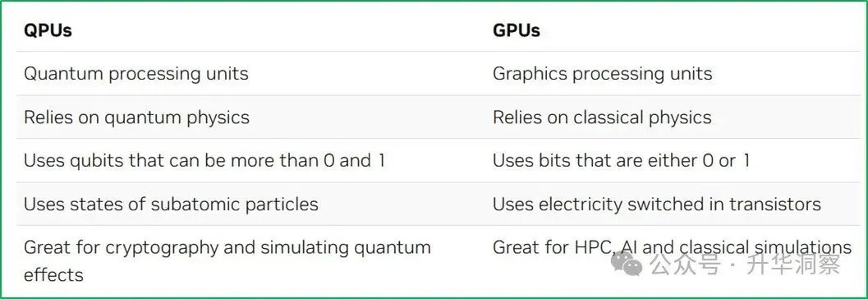This screenshot has width=868, height=299.
Task: Click the word 'transistors' in GPU column
Action: [774, 205]
